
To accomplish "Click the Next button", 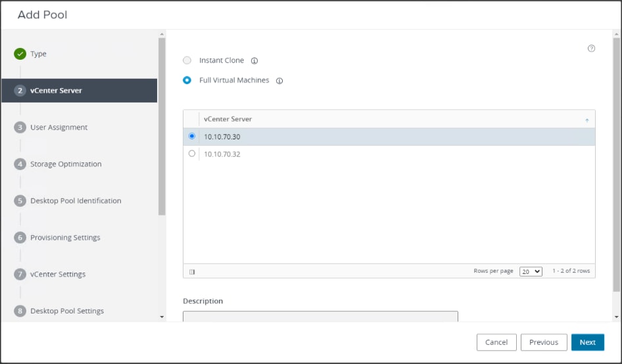I will (x=587, y=342).
